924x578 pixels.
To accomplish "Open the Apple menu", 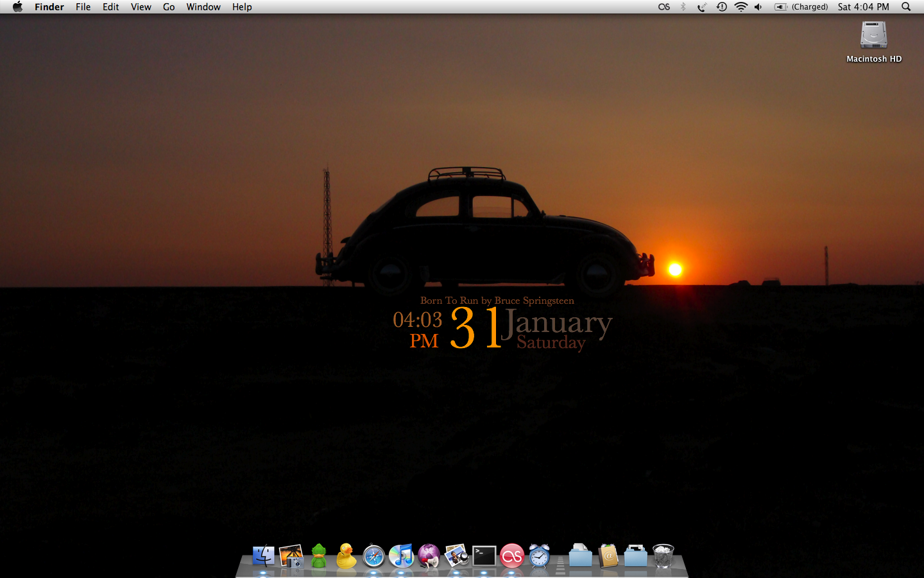I will click(18, 7).
